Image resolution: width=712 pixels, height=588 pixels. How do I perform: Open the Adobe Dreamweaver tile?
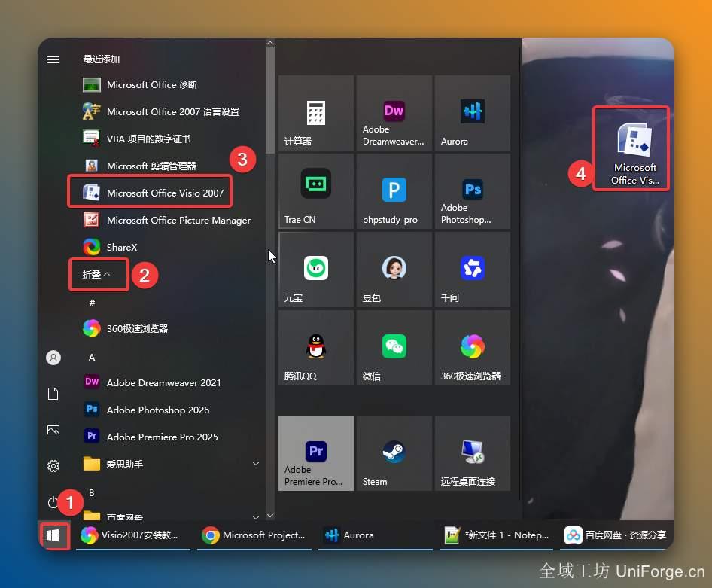[394, 113]
